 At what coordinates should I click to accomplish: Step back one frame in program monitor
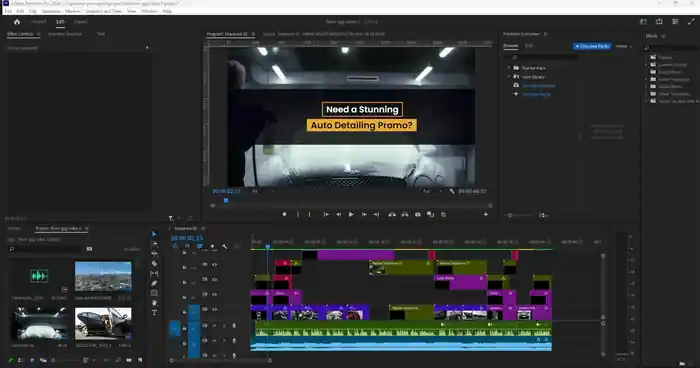pyautogui.click(x=339, y=215)
